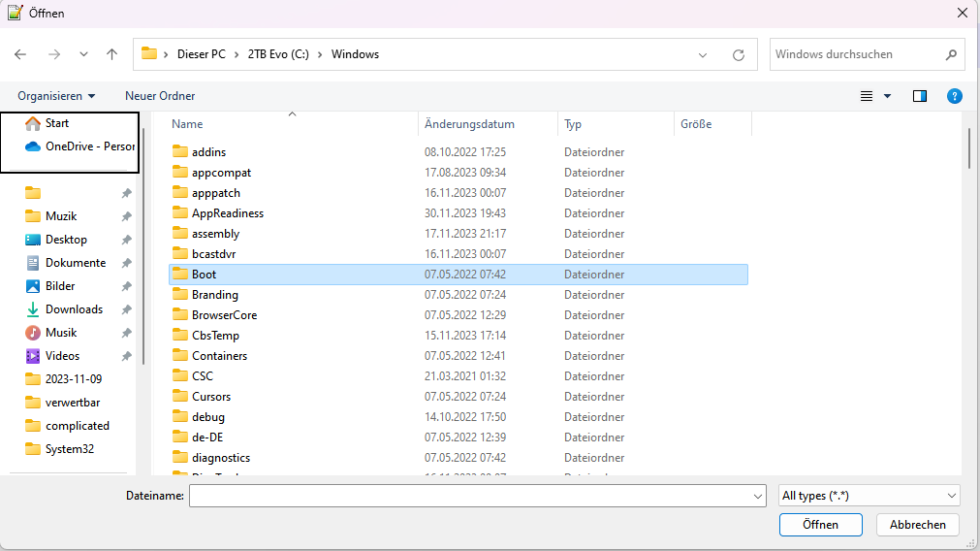Click the pin icon next to Videos

point(126,356)
